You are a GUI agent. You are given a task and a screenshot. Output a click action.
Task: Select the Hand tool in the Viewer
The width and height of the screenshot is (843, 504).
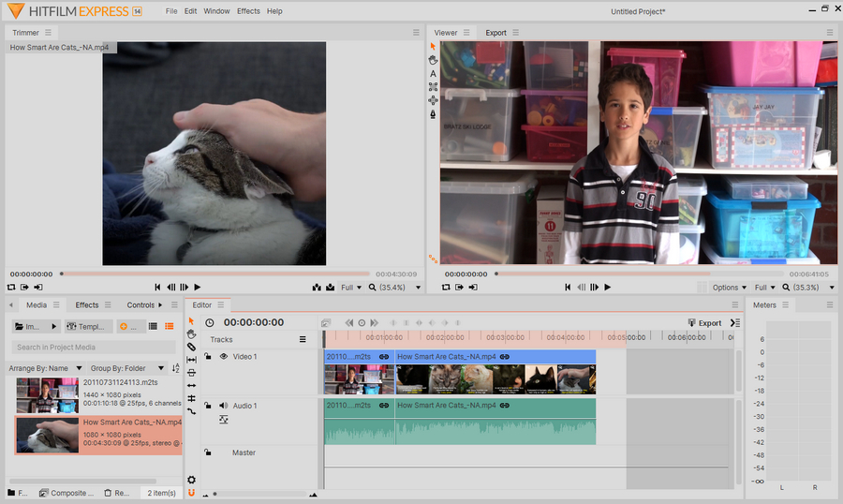coord(433,60)
